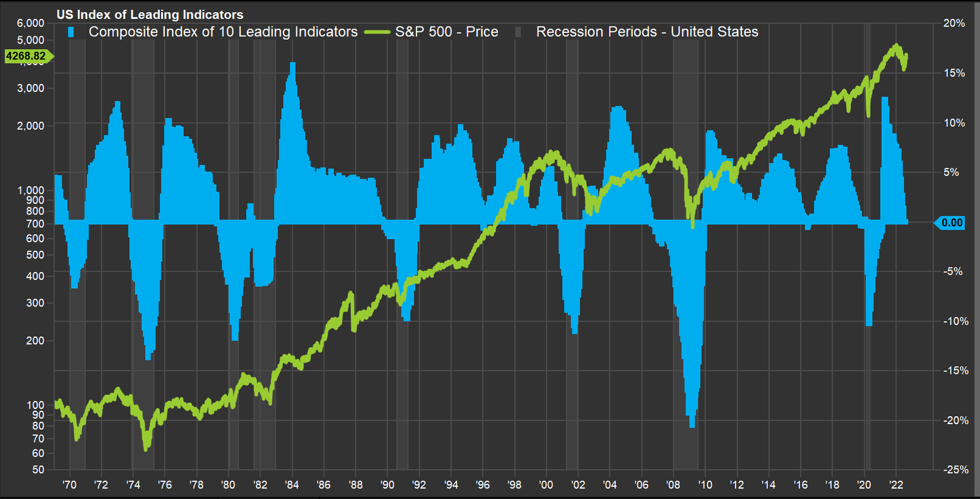Select the '84 year label on x-axis
The height and width of the screenshot is (499, 980).
click(292, 485)
